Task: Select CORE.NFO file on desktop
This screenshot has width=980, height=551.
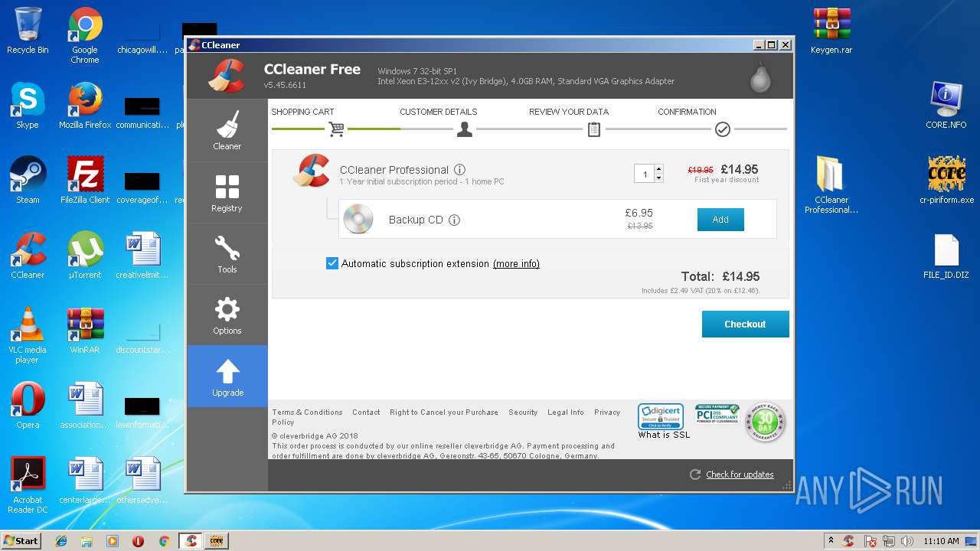Action: [x=946, y=106]
